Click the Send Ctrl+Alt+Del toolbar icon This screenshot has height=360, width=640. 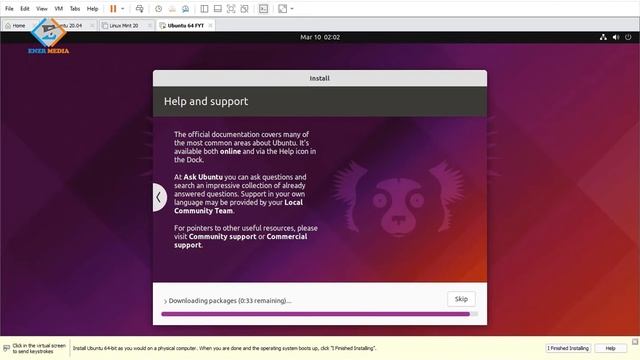coord(140,9)
